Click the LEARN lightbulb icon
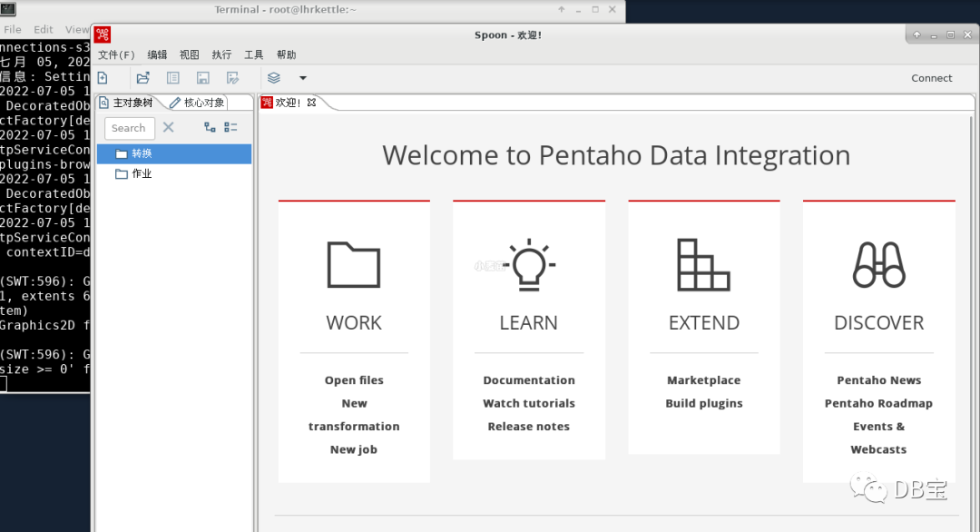Screen dimensions: 980x532 tap(529, 264)
